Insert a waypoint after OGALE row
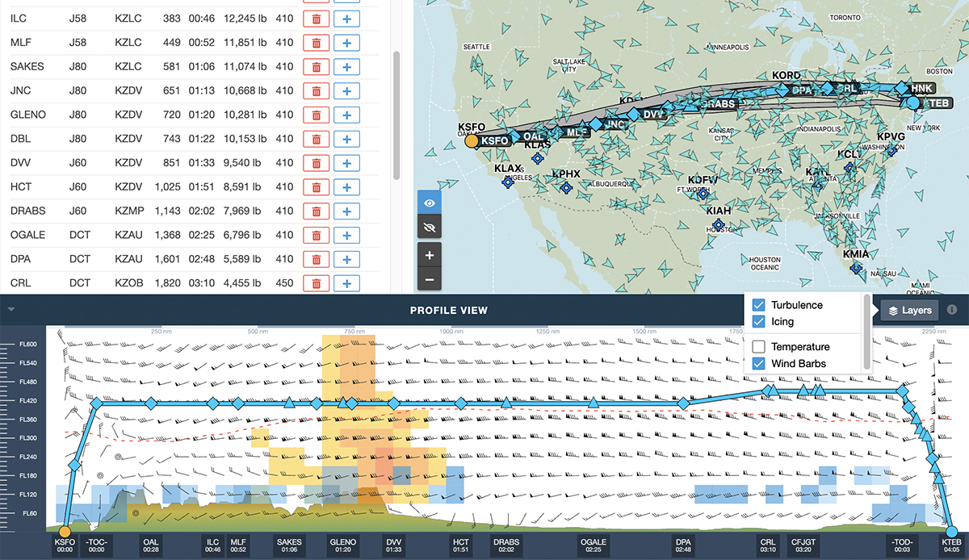The width and height of the screenshot is (969, 560). tap(346, 235)
